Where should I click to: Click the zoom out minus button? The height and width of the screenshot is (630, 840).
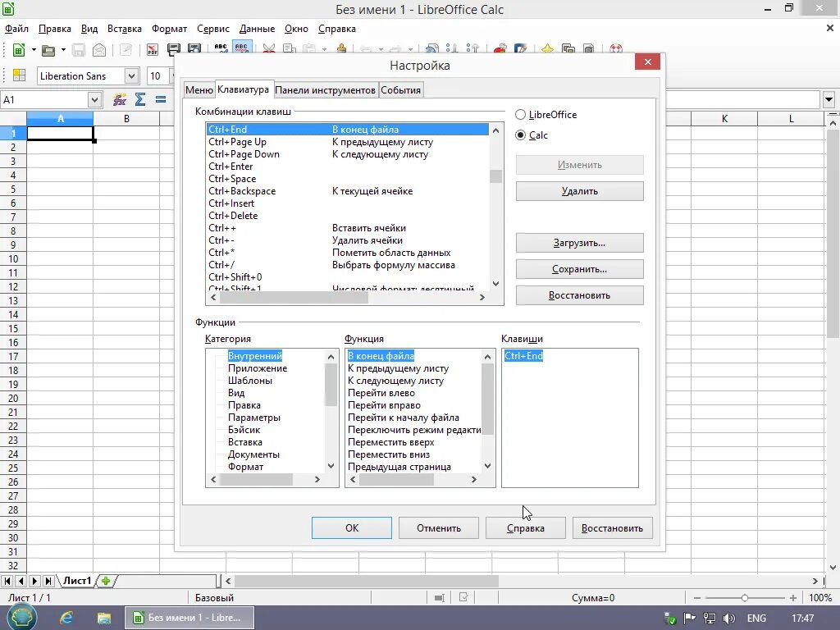[697, 598]
